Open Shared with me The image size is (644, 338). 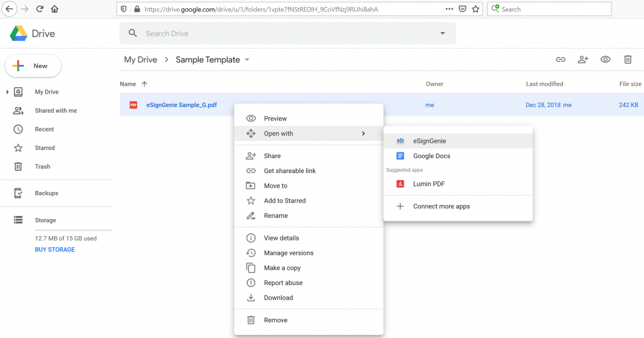pyautogui.click(x=56, y=111)
